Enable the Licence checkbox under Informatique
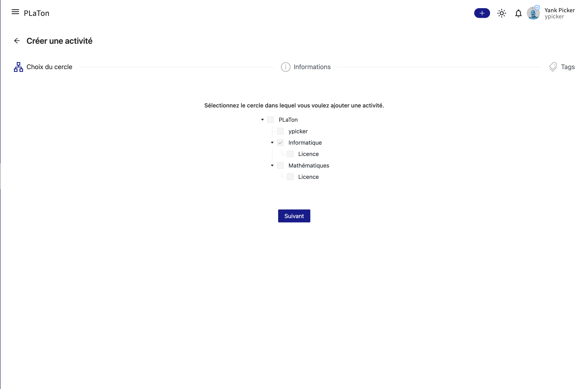The image size is (588, 389). 290,154
